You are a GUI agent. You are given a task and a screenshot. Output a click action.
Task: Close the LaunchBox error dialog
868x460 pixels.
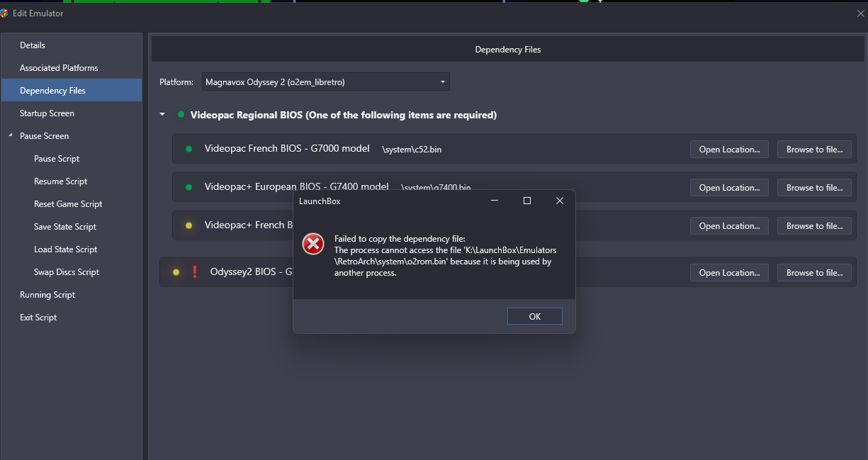560,201
